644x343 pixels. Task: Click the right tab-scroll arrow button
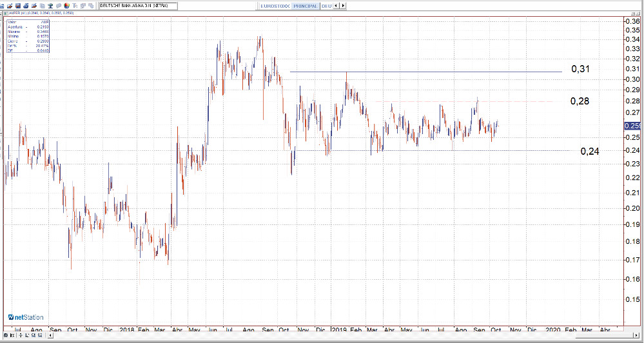(x=343, y=6)
